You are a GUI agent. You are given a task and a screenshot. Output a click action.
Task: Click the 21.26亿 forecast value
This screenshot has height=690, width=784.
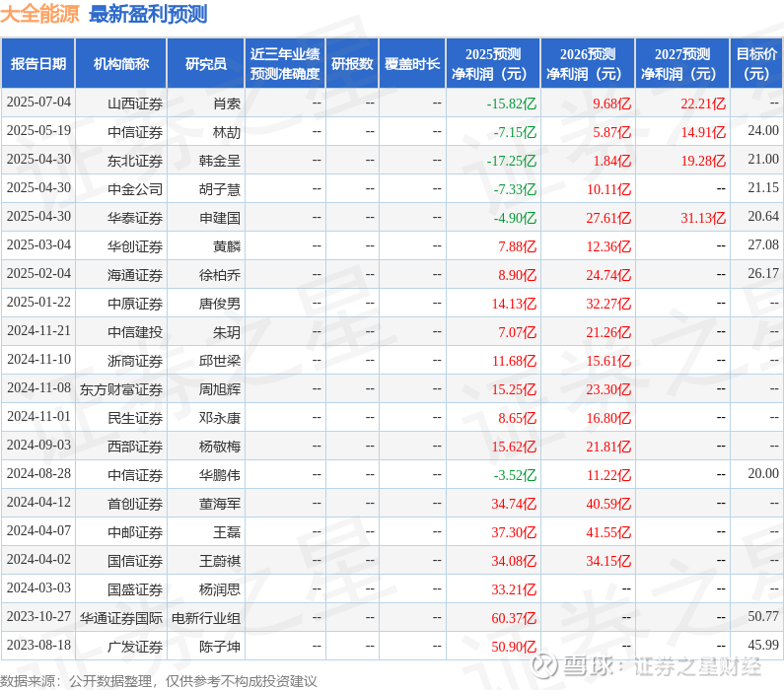(x=608, y=332)
